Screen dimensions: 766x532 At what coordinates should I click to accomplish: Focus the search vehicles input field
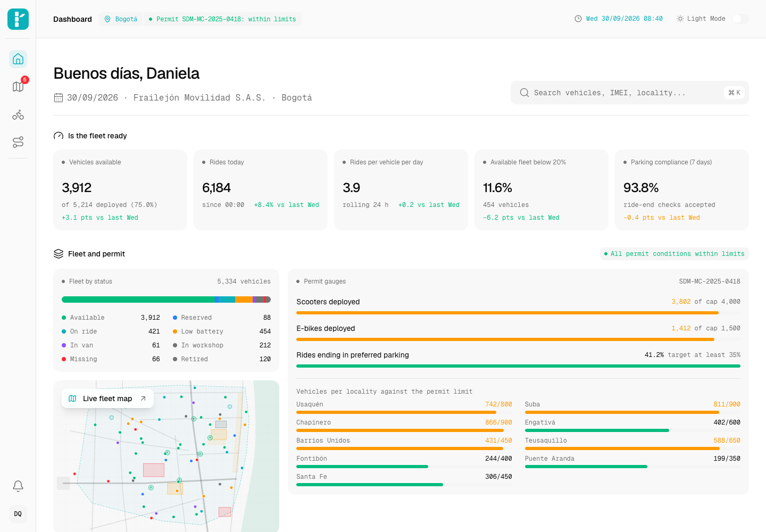point(630,93)
